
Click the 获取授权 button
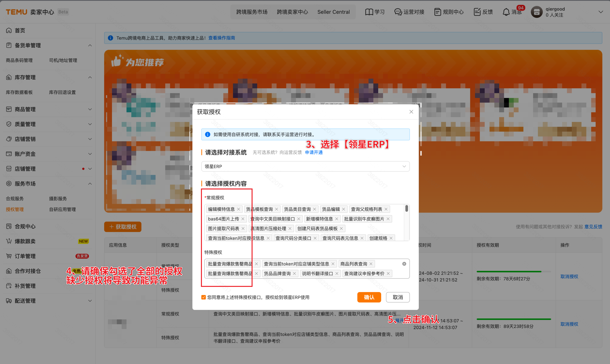[x=123, y=227]
